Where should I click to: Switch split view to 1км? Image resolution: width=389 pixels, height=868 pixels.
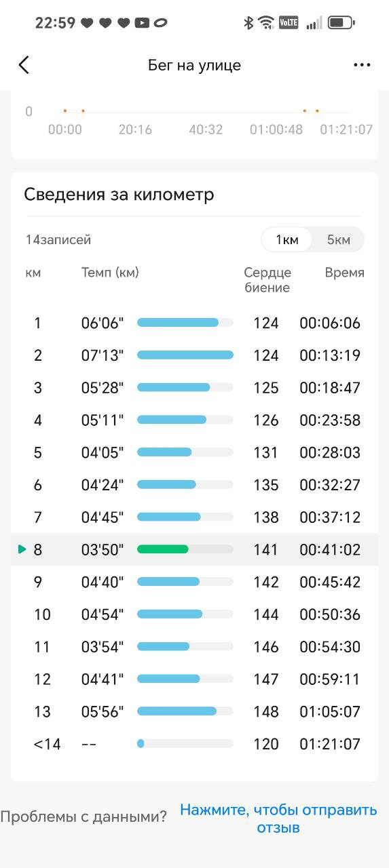[x=286, y=240]
